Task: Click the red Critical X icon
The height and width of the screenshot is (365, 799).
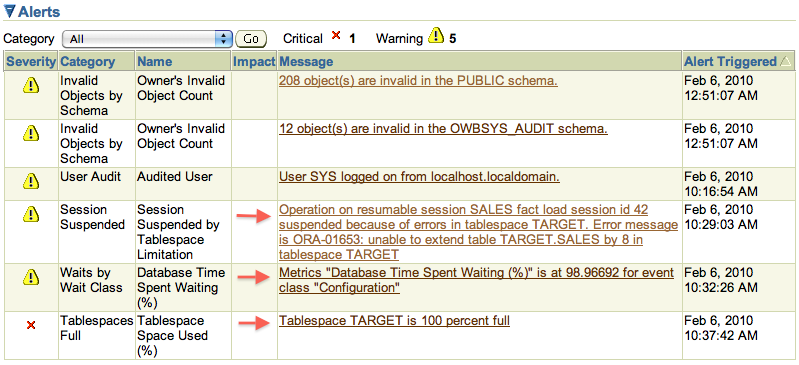Action: (335, 35)
